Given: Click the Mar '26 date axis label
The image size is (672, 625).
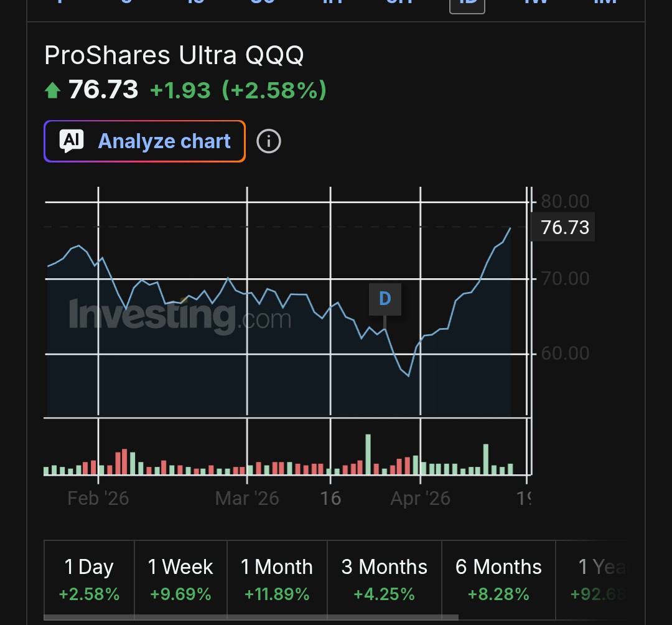Looking at the screenshot, I should click(247, 498).
